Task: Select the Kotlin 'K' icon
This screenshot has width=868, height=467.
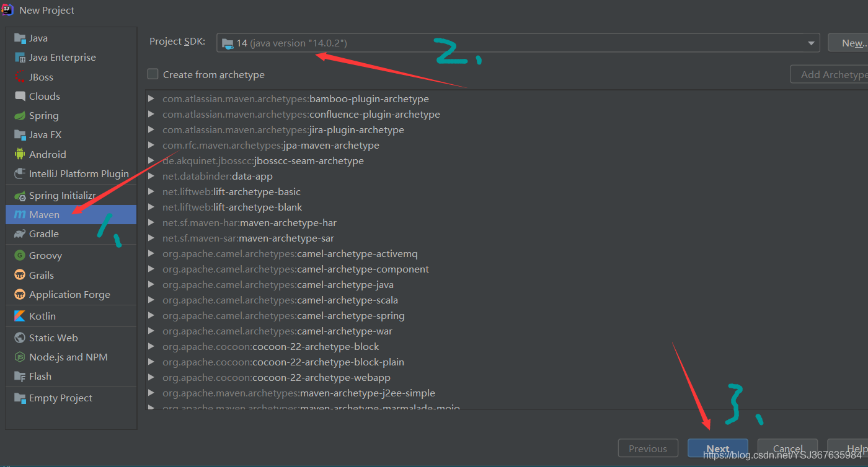Action: tap(19, 316)
